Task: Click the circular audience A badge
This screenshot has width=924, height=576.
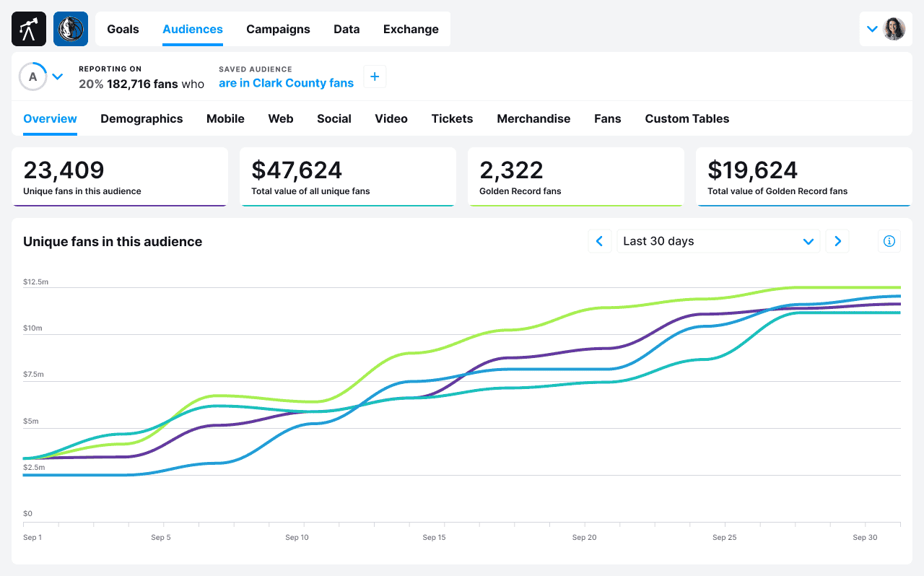Action: tap(32, 77)
